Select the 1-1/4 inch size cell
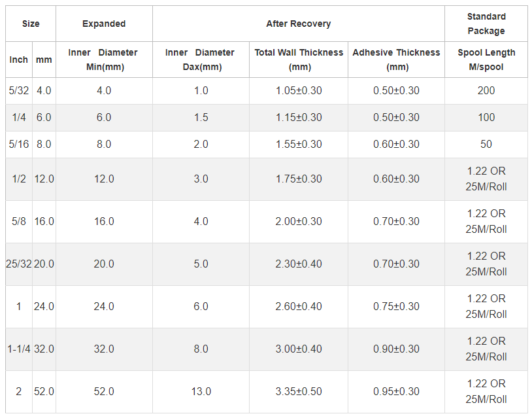This screenshot has width=532, height=418. click(19, 349)
